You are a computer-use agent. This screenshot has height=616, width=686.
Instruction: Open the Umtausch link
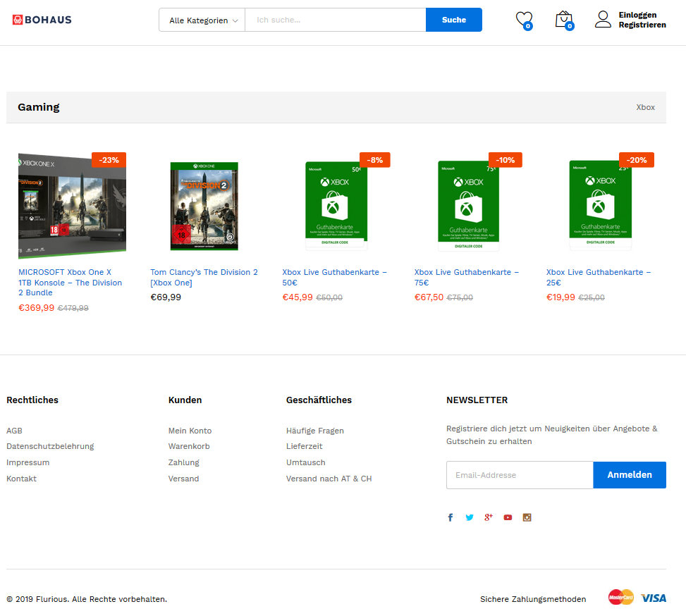pyautogui.click(x=306, y=462)
